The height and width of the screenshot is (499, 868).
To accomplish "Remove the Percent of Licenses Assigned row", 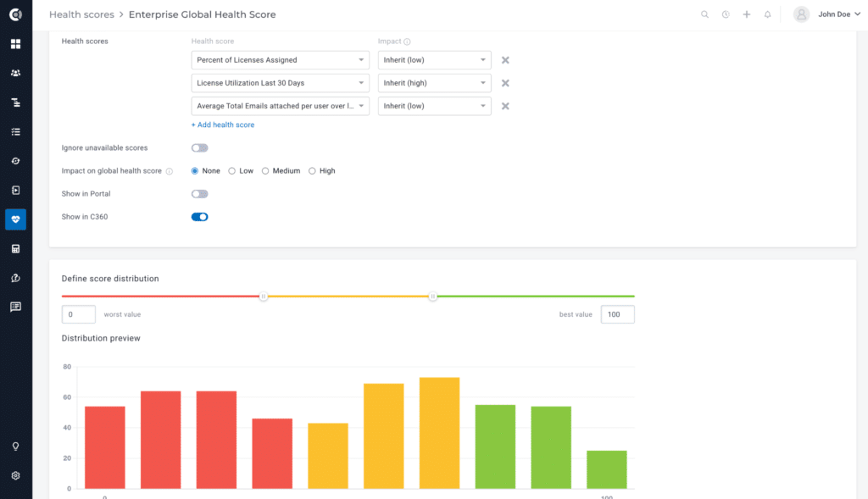I will [505, 60].
